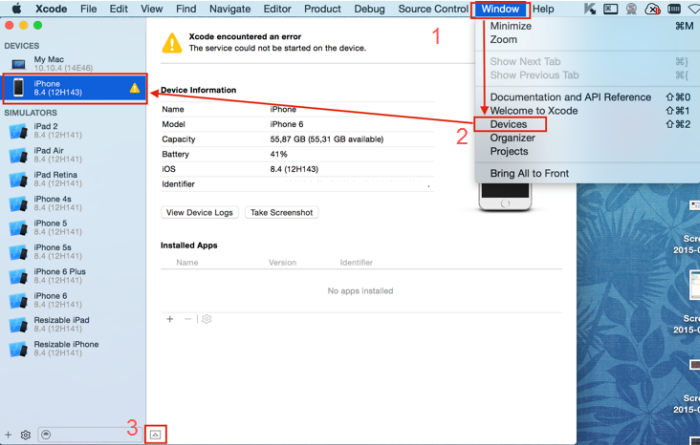Click remove app minus button under Installed Apps
Screen dimensions: 700x445
click(x=188, y=319)
